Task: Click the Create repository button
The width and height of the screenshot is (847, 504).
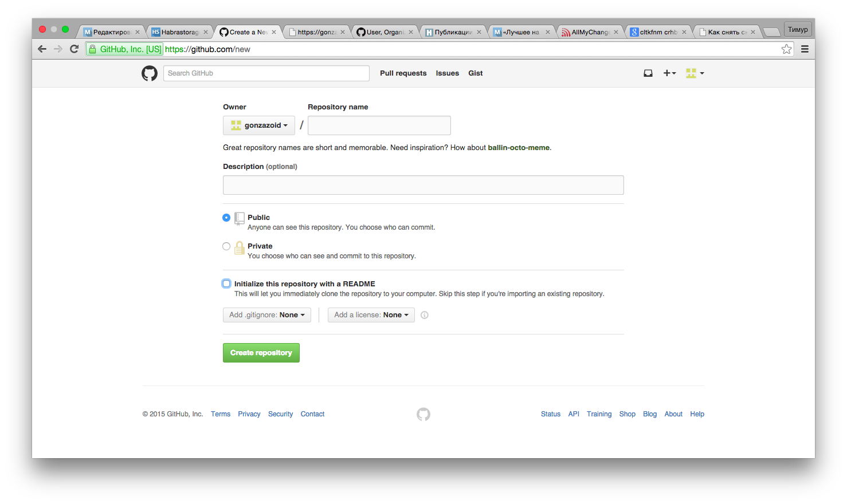Action: coord(261,353)
